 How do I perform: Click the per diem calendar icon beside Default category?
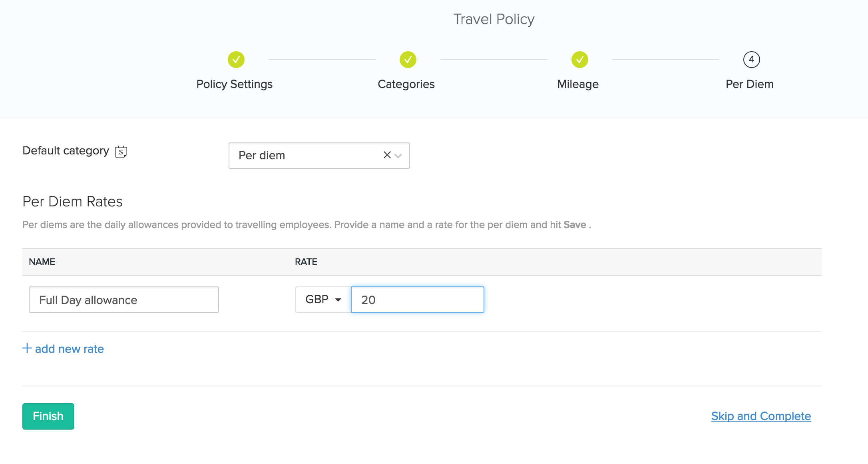[x=121, y=152]
